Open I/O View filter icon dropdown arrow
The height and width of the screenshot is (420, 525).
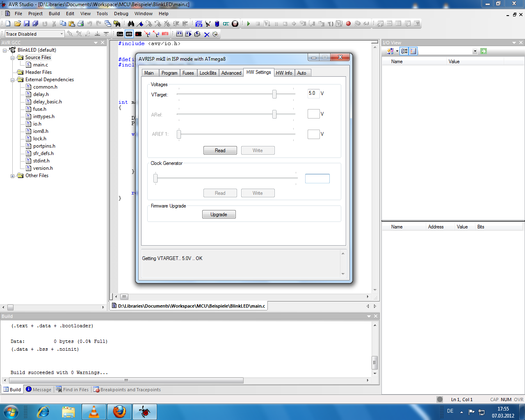point(397,51)
